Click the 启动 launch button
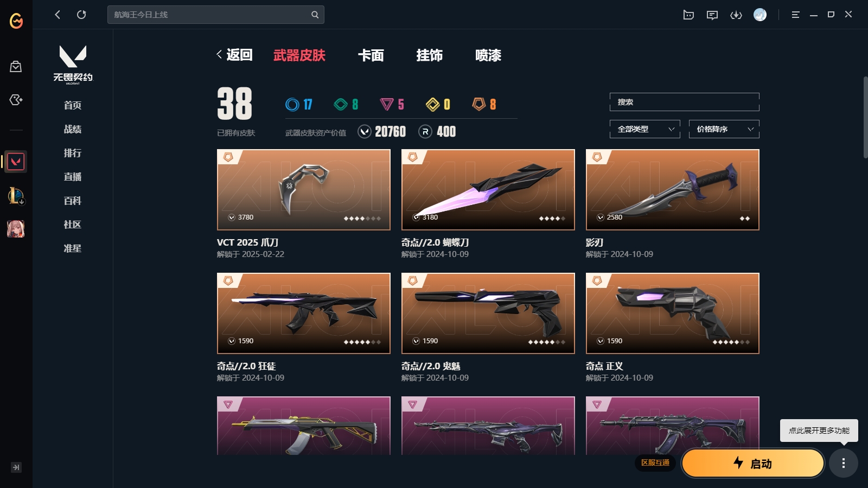Image resolution: width=868 pixels, height=488 pixels. point(753,463)
